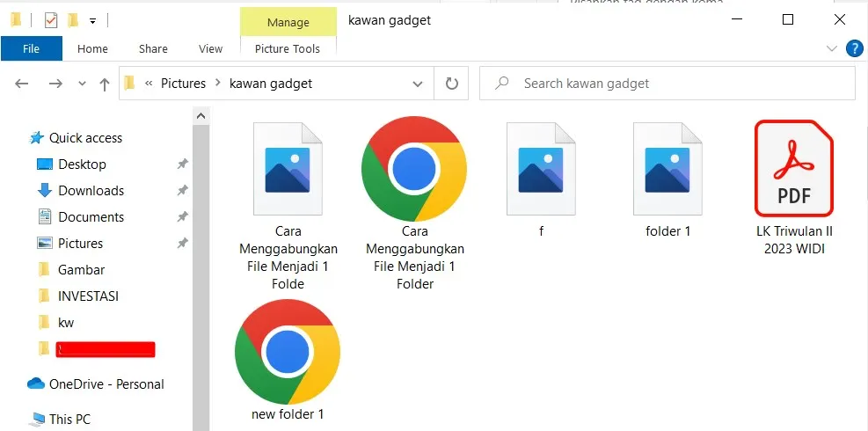Open the File ribbon tab
Screen dimensions: 868x431
(31, 48)
